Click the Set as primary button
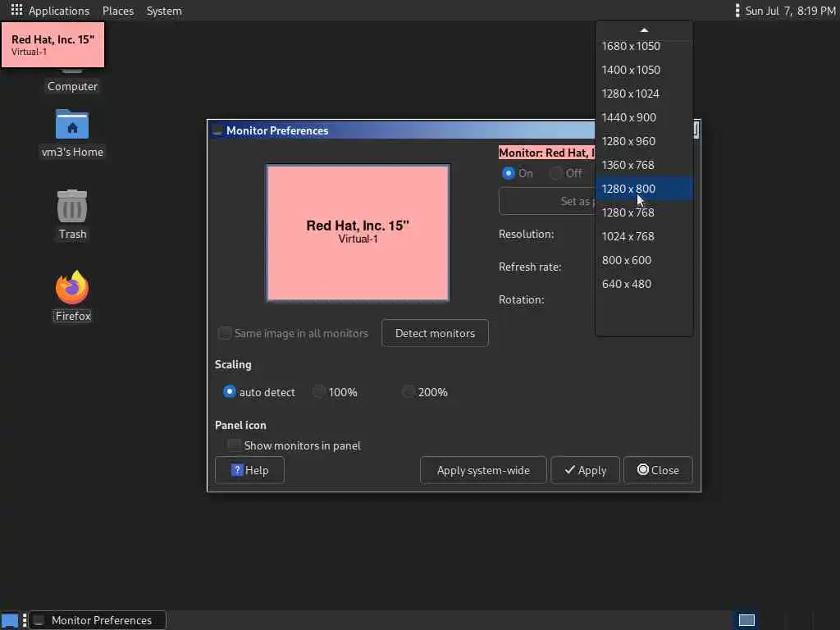Screen dimensions: 840x630 547,201
